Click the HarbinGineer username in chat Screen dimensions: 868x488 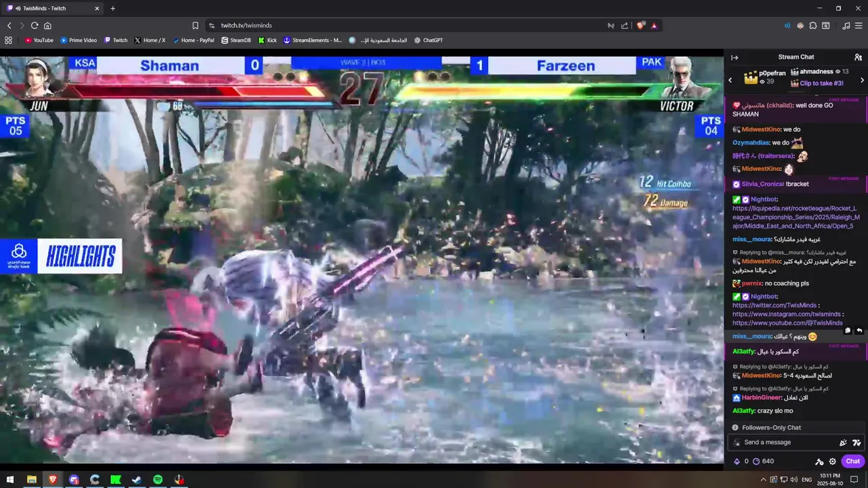pos(761,397)
